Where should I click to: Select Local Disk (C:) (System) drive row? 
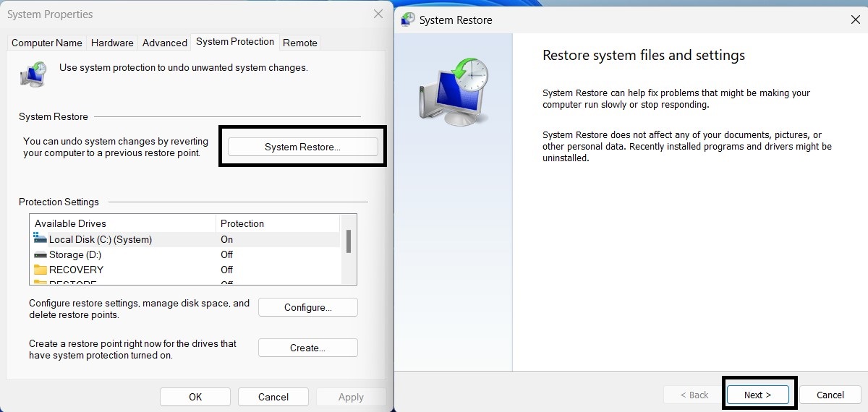pos(184,239)
